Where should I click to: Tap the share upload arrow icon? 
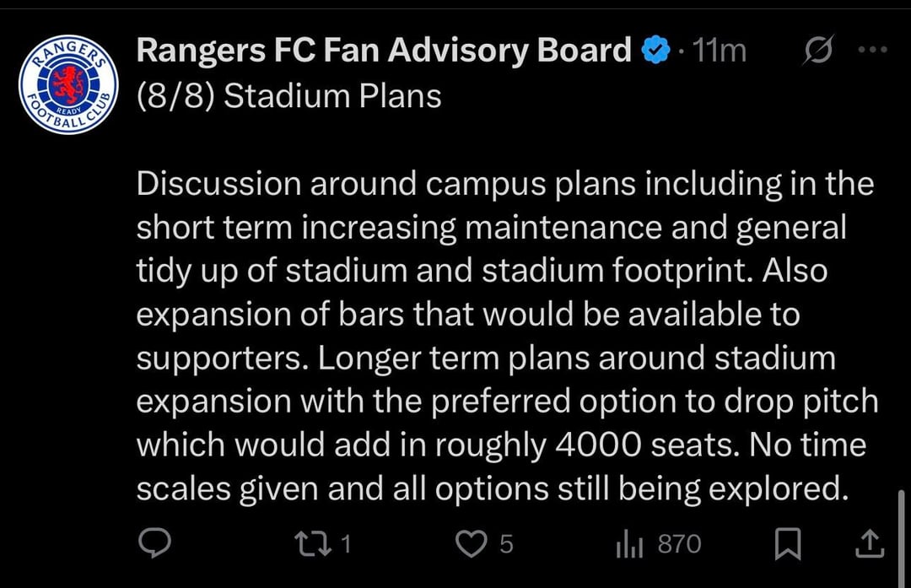point(868,545)
